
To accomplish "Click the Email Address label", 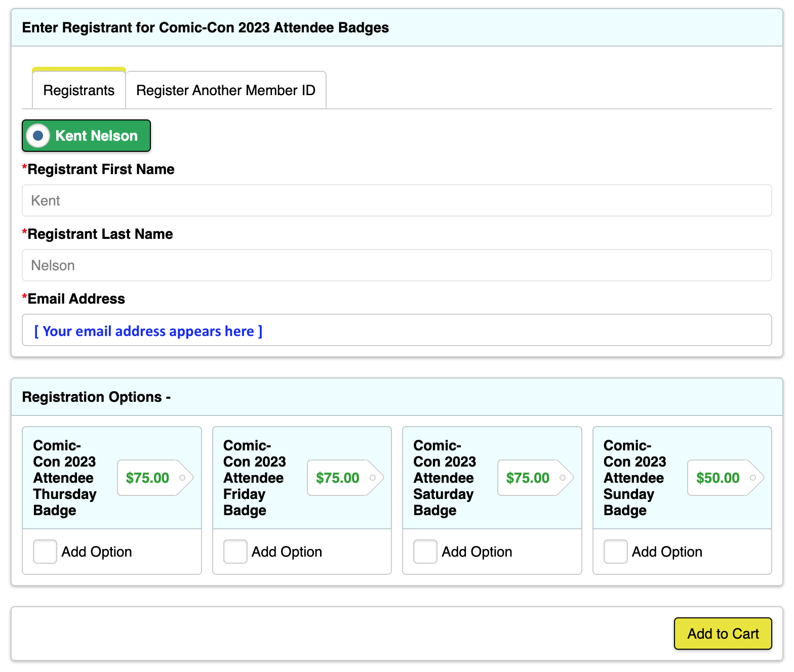I will (73, 299).
